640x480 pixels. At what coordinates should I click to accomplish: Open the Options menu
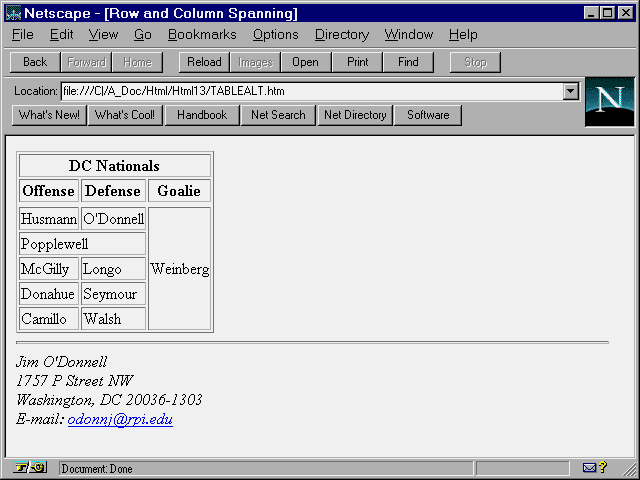[275, 34]
